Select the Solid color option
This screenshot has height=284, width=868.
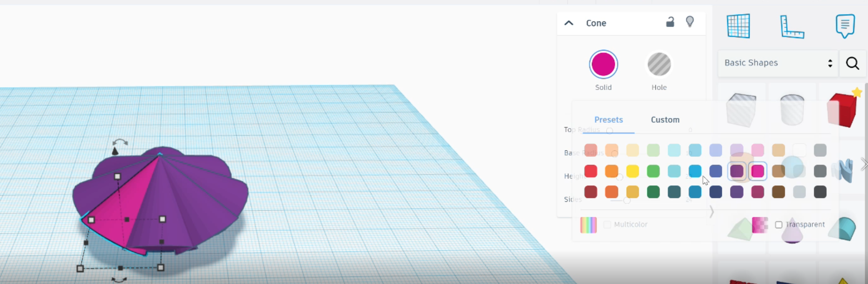tap(603, 64)
